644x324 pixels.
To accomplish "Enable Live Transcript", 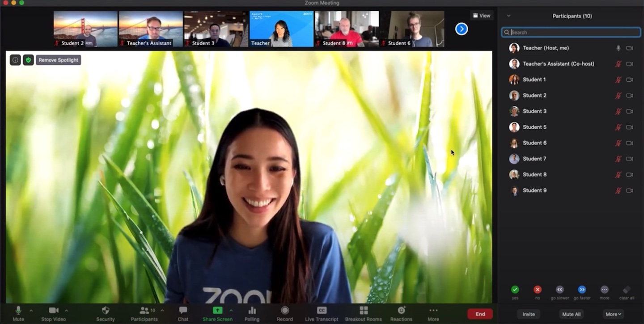I will coord(321,313).
